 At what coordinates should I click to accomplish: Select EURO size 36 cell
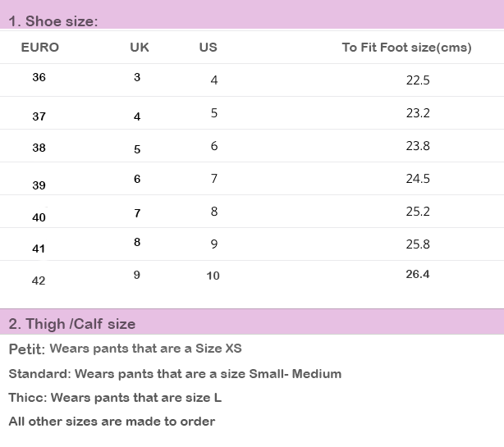(39, 78)
